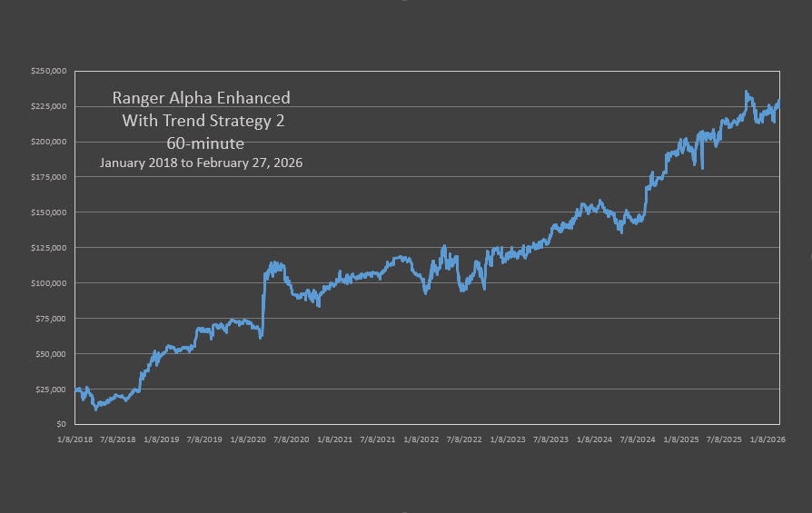Select the $225,000 y-axis label

pos(49,106)
